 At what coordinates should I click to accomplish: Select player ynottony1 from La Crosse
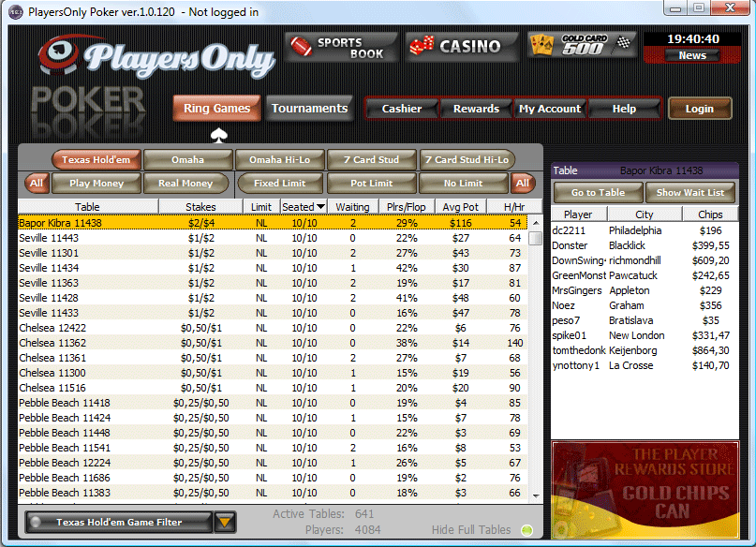(x=645, y=365)
